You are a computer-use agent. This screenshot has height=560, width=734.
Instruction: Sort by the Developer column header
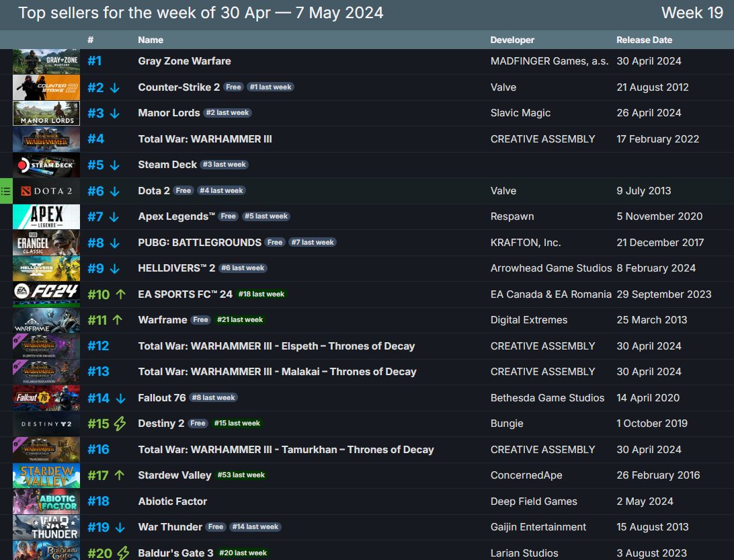point(512,40)
